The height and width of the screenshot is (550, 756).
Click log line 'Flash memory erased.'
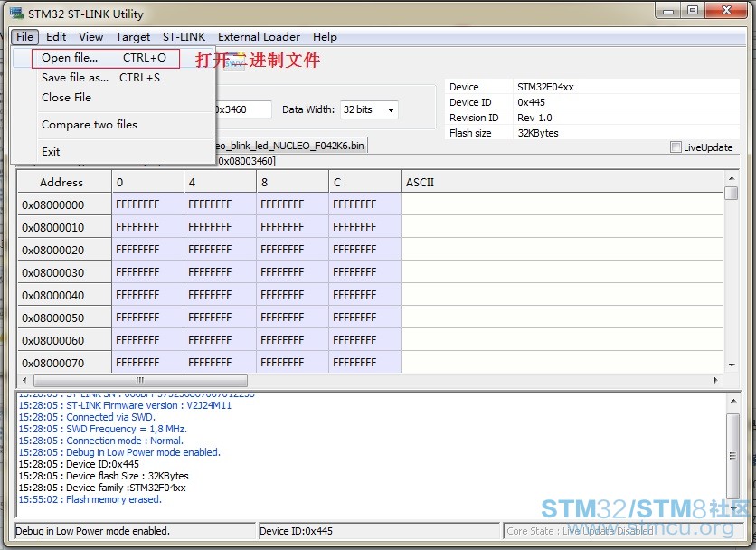tap(90, 499)
